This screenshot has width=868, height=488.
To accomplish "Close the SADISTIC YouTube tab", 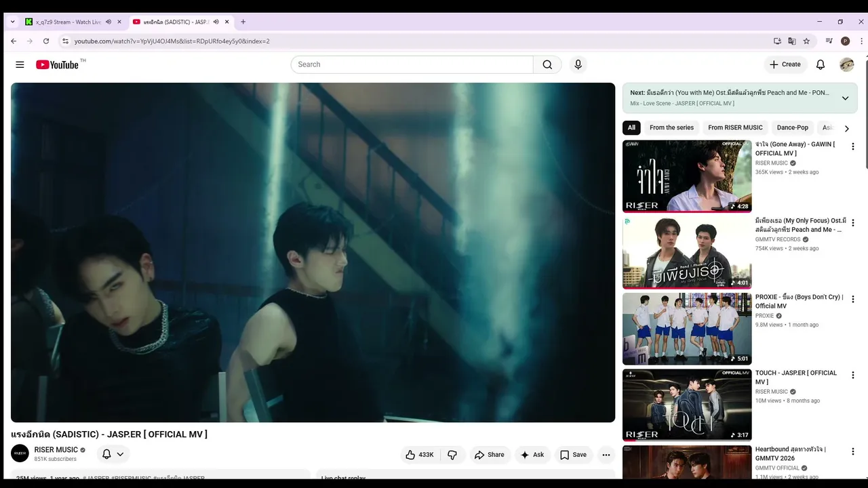I will click(227, 22).
